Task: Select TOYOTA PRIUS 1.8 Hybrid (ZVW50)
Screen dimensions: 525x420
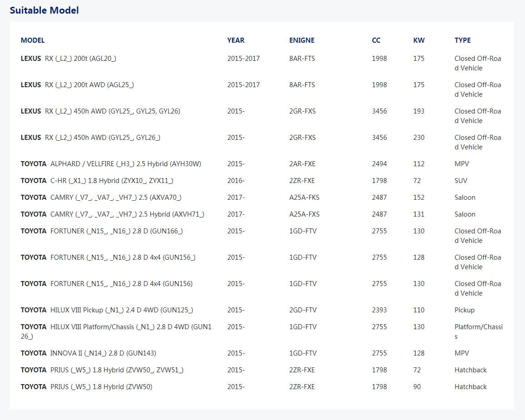Action: point(86,386)
